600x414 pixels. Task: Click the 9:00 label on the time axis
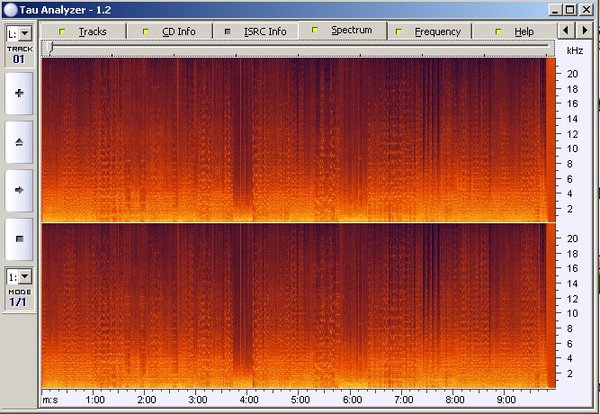pos(506,400)
